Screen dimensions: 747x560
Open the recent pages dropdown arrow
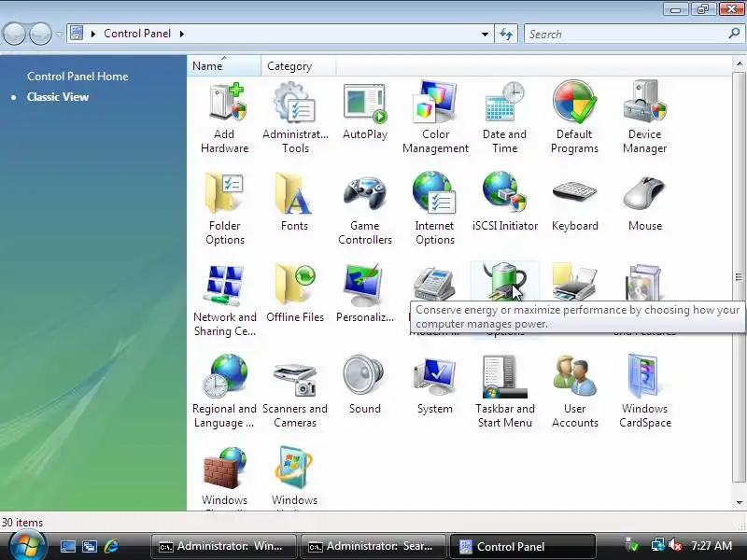pos(59,34)
